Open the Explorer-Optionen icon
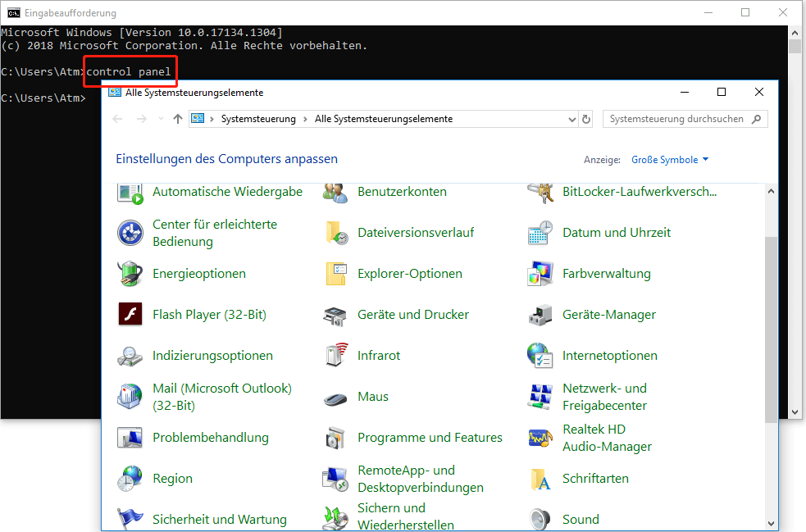 coord(336,274)
